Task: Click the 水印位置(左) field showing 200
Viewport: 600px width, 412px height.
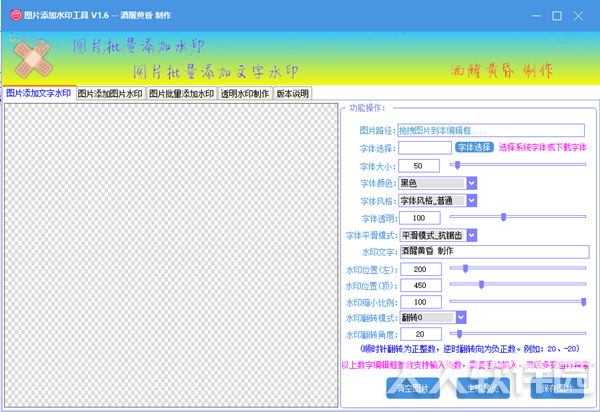Action: [x=421, y=269]
